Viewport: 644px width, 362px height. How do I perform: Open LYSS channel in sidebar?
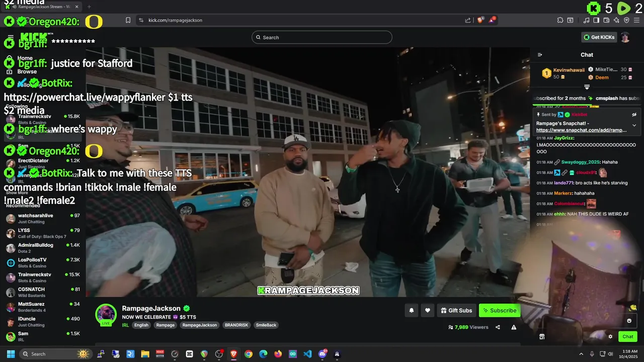click(x=43, y=233)
